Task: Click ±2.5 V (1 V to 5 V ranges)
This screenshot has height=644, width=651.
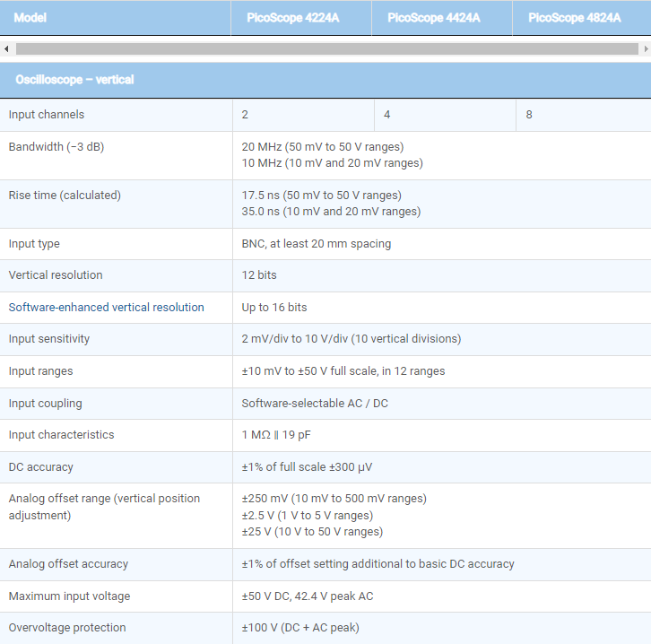Action: click(308, 516)
